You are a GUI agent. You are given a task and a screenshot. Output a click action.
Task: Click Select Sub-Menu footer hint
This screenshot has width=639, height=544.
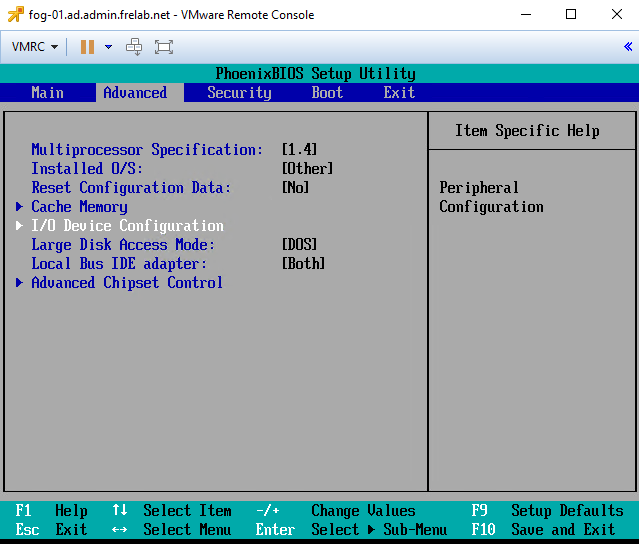pyautogui.click(x=379, y=530)
